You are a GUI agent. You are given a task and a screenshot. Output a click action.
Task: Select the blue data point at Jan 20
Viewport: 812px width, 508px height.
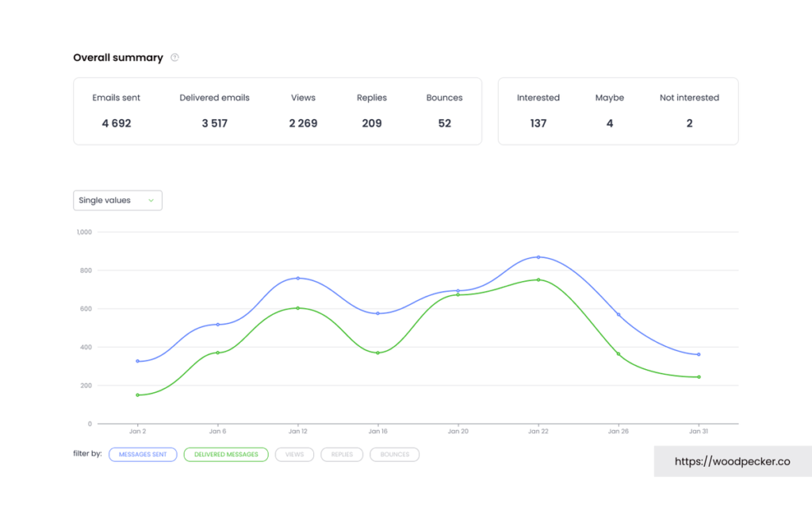[x=458, y=291]
